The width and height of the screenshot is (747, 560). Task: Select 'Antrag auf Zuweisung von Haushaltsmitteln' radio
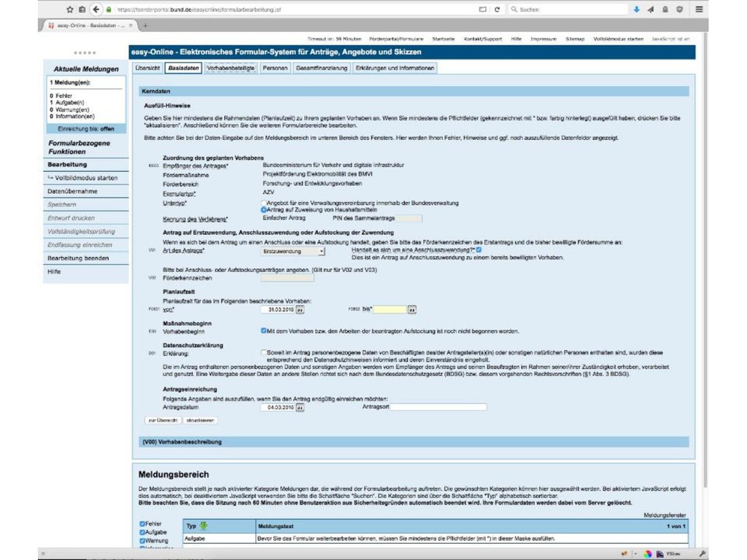coord(263,209)
